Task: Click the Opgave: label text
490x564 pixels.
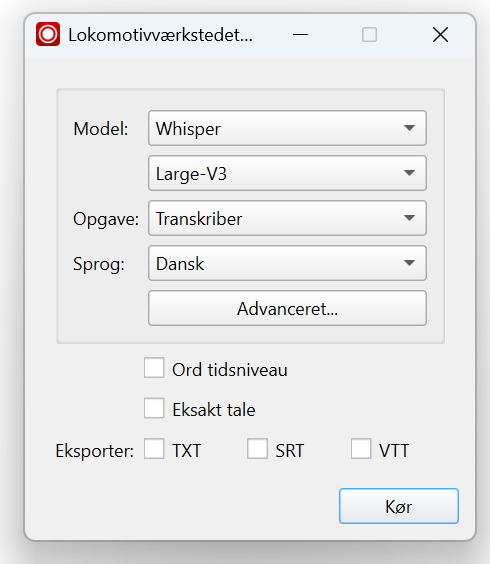Action: (x=106, y=219)
